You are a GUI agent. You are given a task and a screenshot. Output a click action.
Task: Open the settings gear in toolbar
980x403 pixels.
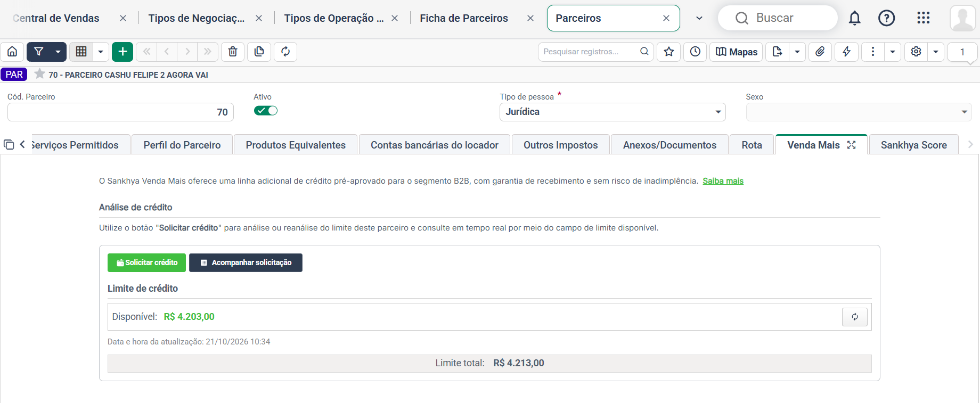click(916, 52)
